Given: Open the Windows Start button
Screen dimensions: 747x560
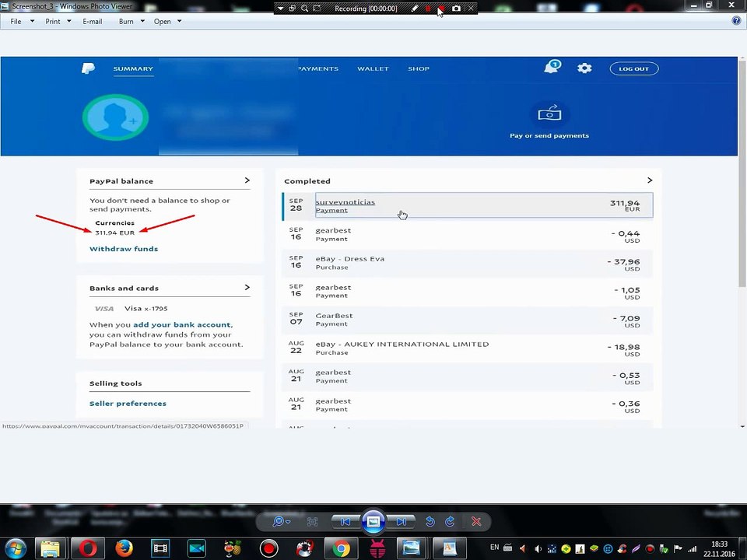Looking at the screenshot, I should coord(16,548).
